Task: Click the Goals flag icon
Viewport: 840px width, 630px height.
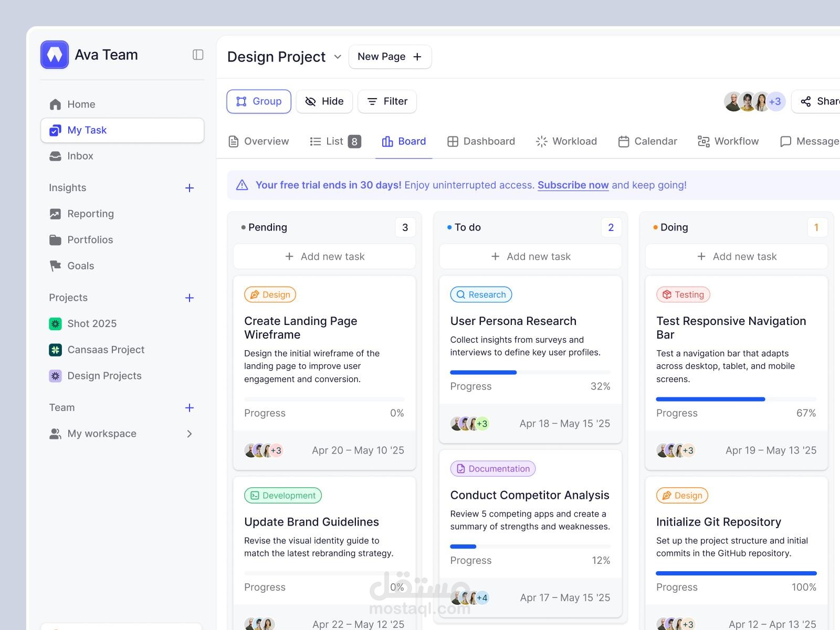Action: pyautogui.click(x=55, y=266)
